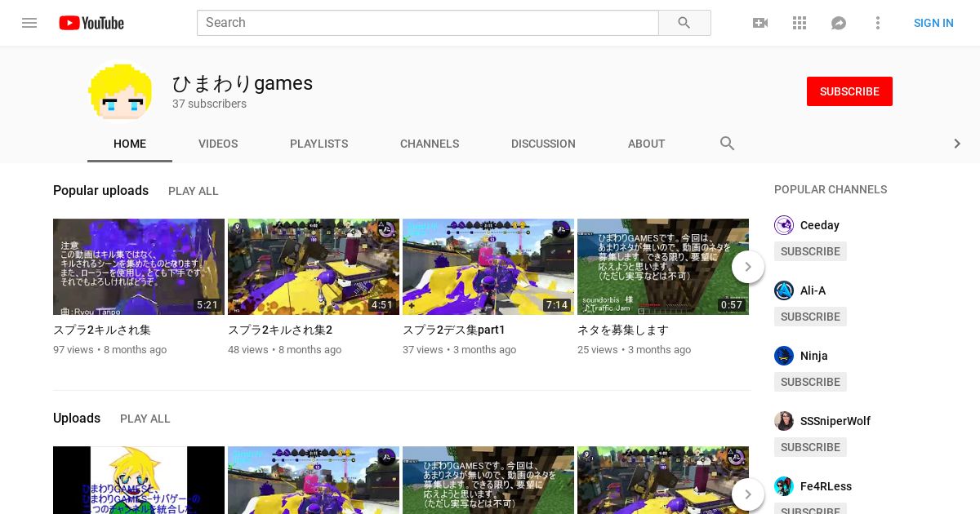
Task: Show more channel tabs with right chevron
Action: pyautogui.click(x=957, y=144)
